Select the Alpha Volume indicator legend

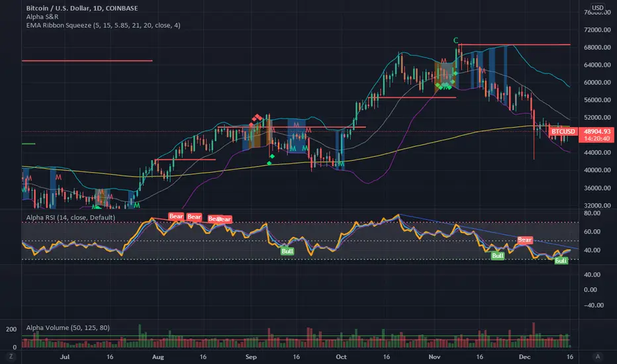click(68, 328)
